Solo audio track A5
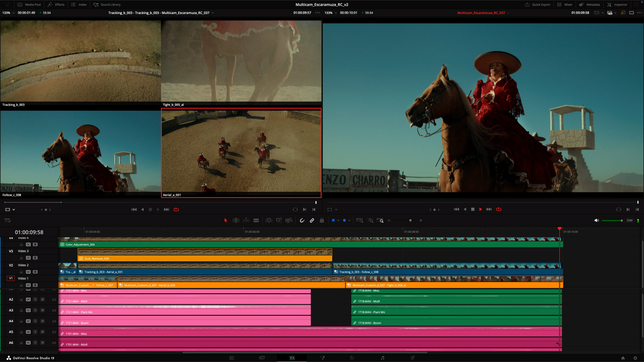This screenshot has width=644, height=362. (35, 332)
